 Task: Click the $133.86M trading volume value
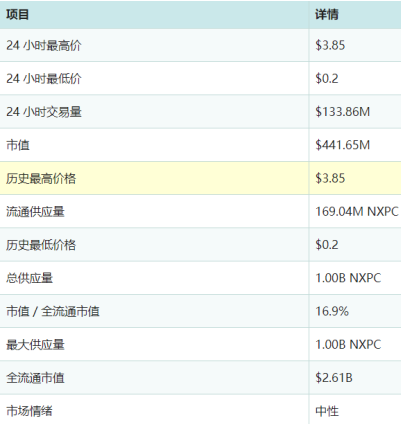tap(343, 112)
